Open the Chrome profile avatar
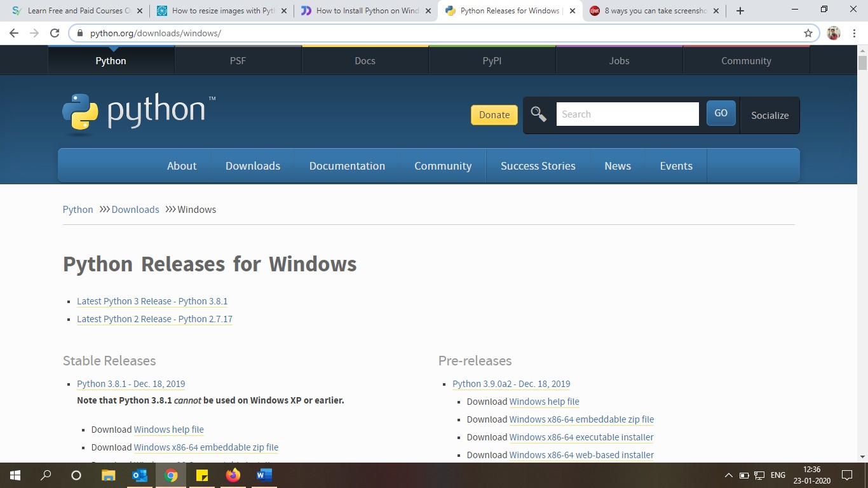The height and width of the screenshot is (488, 868). coord(834,33)
